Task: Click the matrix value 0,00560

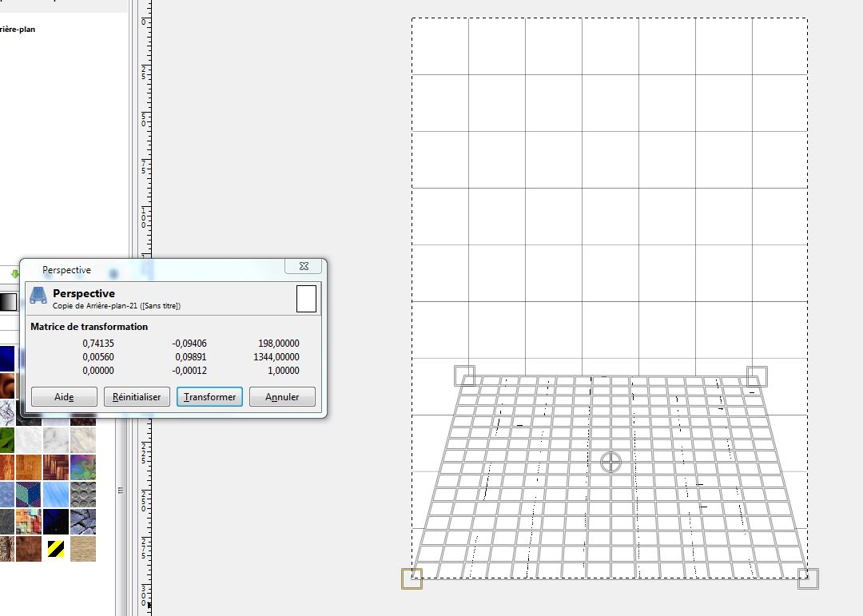Action: point(98,356)
